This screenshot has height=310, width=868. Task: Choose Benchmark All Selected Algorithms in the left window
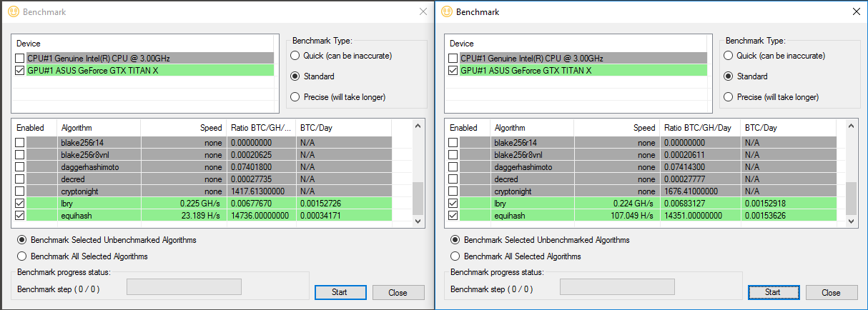22,256
